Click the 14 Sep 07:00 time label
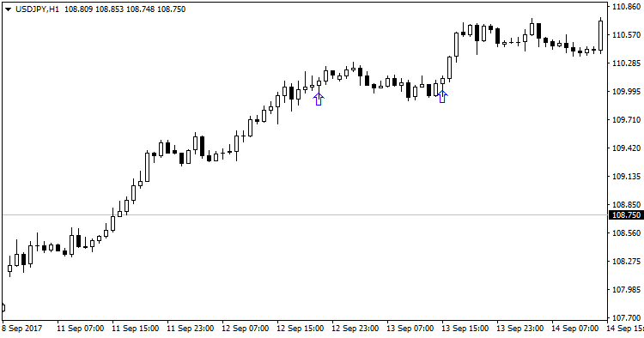644x338 pixels. pyautogui.click(x=575, y=329)
